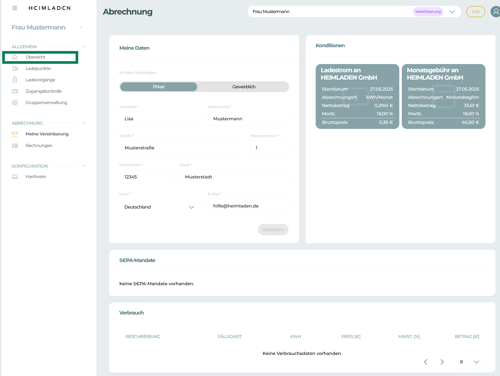Collapse the Allgemein section
Image resolution: width=500 pixels, height=376 pixels.
84,47
